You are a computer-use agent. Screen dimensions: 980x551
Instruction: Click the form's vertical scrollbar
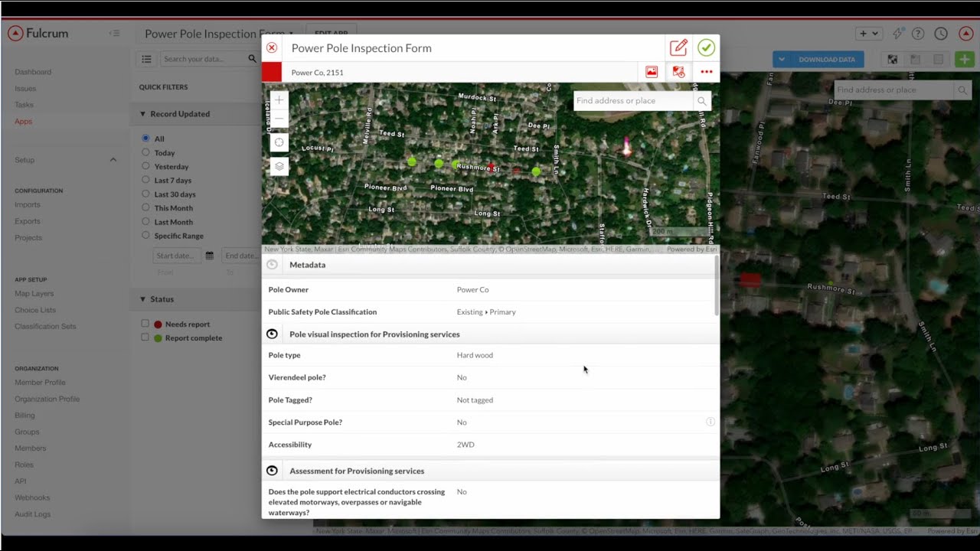tap(717, 285)
